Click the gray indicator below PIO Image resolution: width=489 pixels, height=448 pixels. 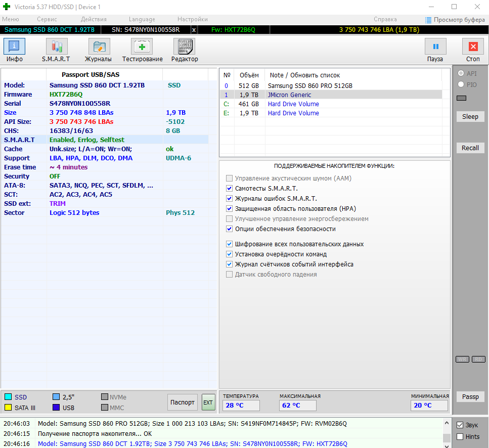tap(461, 98)
